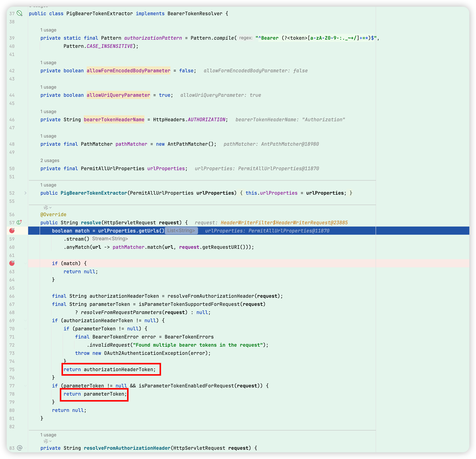476x459 pixels.
Task: Click the verified breakpoint icon on line 58
Action: click(x=12, y=231)
